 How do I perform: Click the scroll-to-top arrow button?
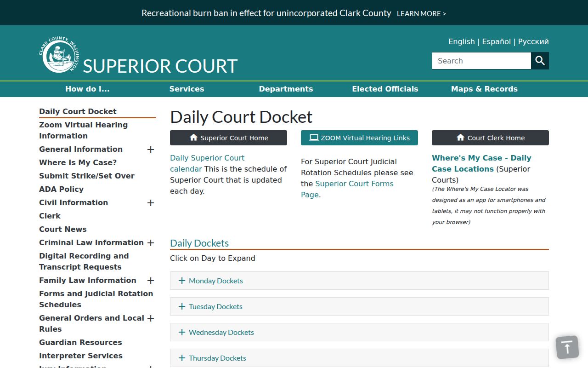coord(567,347)
